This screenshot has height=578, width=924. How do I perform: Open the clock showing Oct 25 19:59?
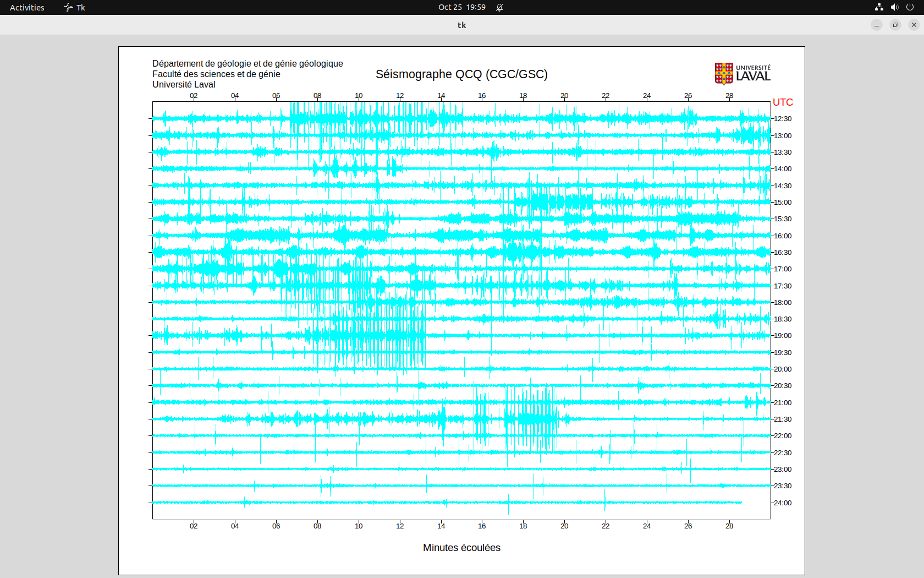[462, 7]
